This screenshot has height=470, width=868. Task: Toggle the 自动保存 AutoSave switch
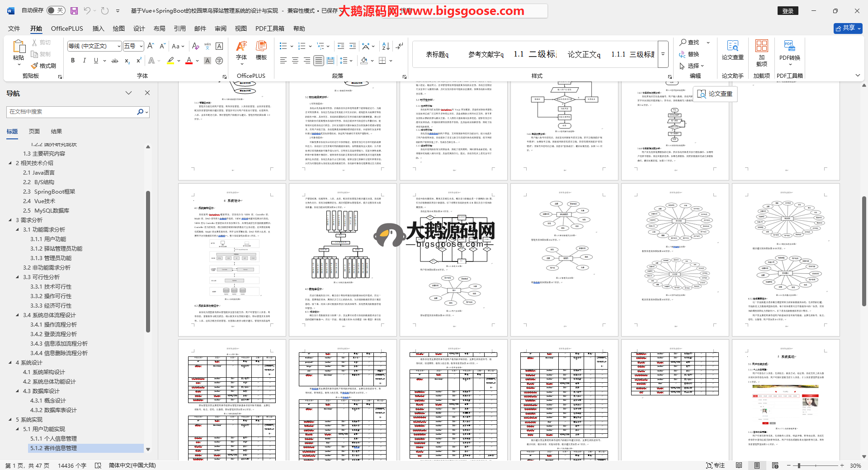click(56, 10)
